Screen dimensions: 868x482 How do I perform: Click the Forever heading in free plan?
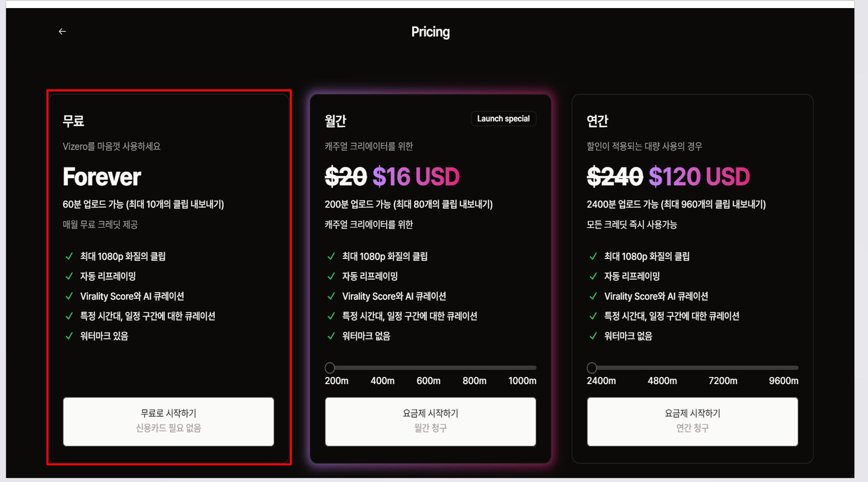click(101, 177)
